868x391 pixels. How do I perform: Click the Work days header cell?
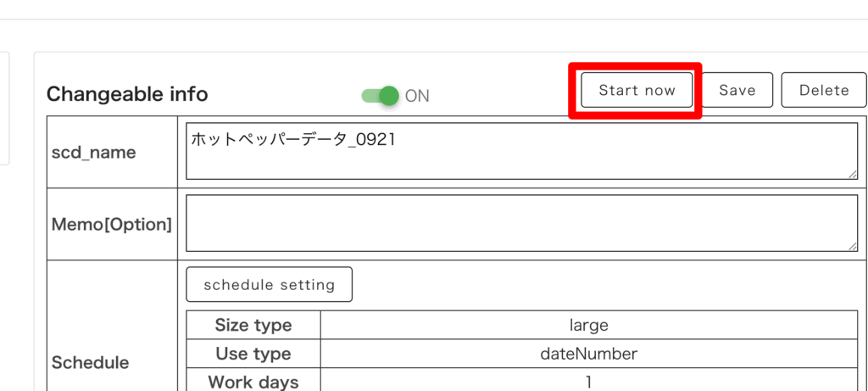[253, 382]
